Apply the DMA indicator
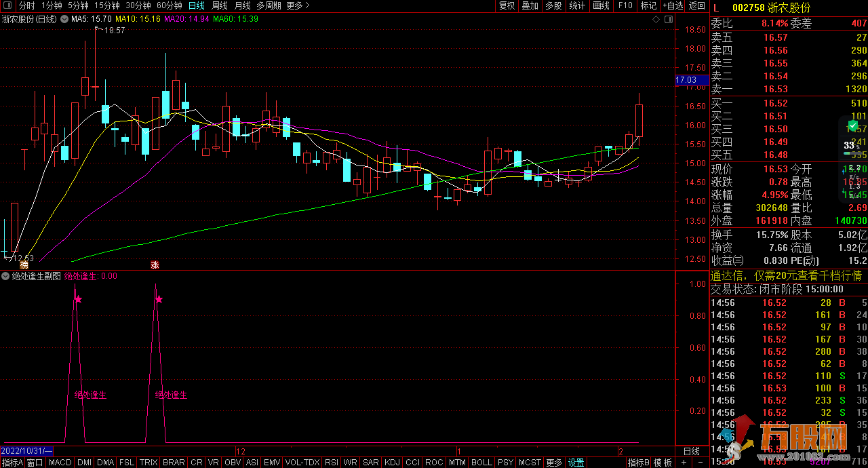This screenshot has width=868, height=468. tap(105, 463)
